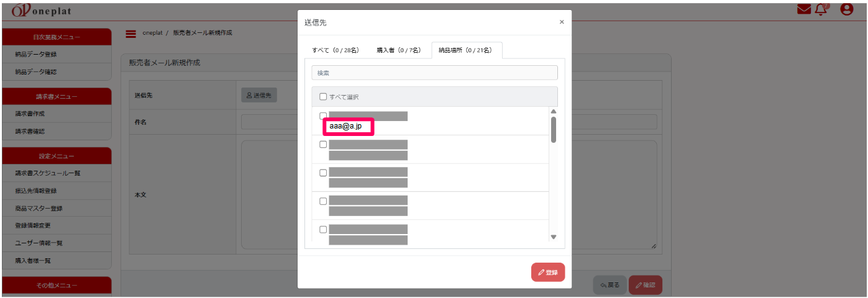Screen dimensions: 868x298
Task: Close the 送信先 dialog with the X
Action: click(562, 22)
